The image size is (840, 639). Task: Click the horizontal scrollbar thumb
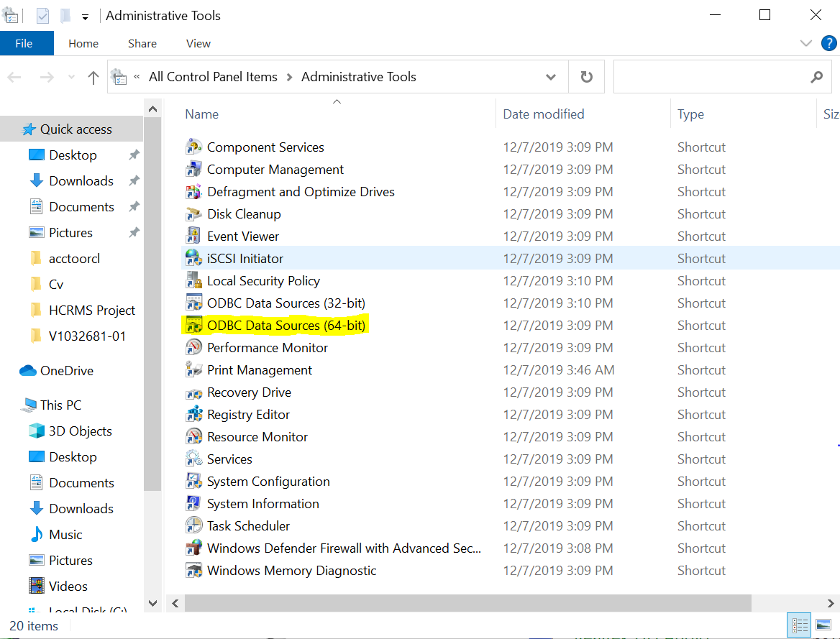coord(468,603)
